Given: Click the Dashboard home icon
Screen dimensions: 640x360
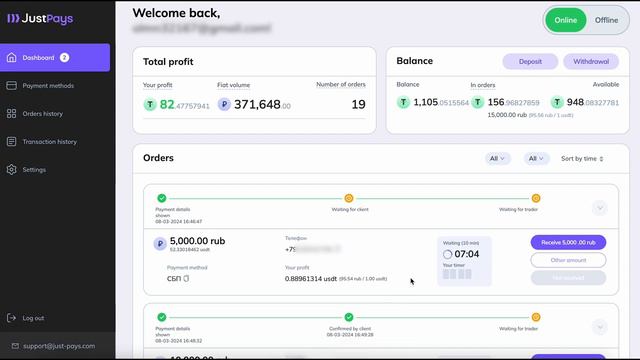Looking at the screenshot, I should click(11, 58).
